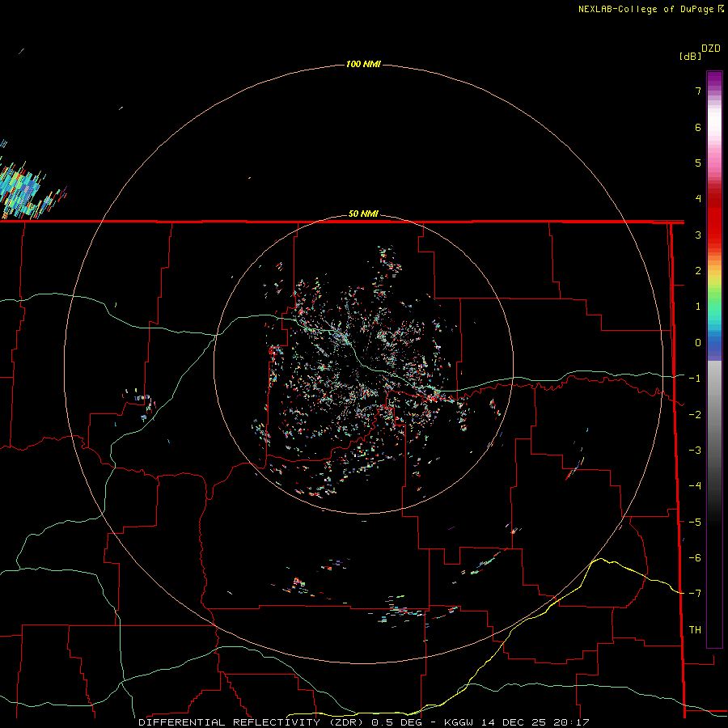The image size is (728, 728).
Task: Click the 50 NMI range ring label
Action: [x=363, y=214]
